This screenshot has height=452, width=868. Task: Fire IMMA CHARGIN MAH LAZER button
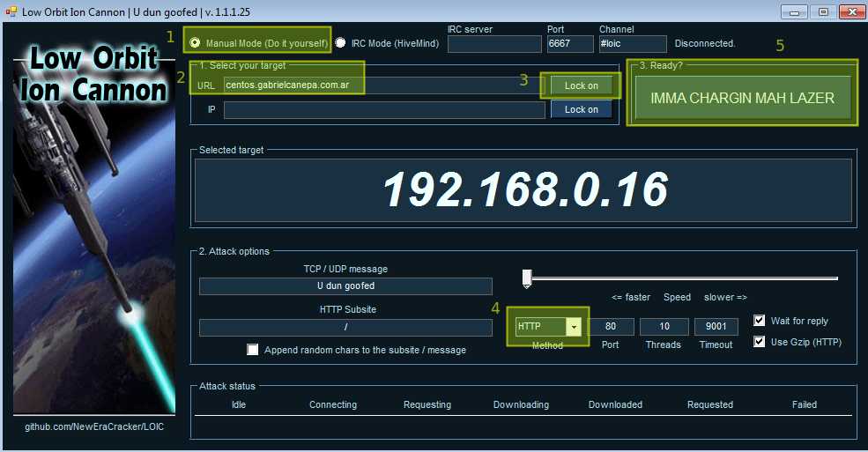(742, 98)
